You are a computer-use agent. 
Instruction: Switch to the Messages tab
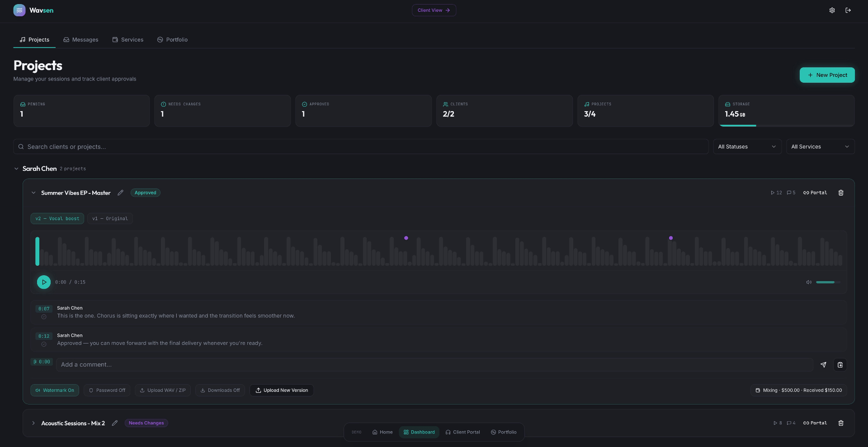tap(81, 40)
